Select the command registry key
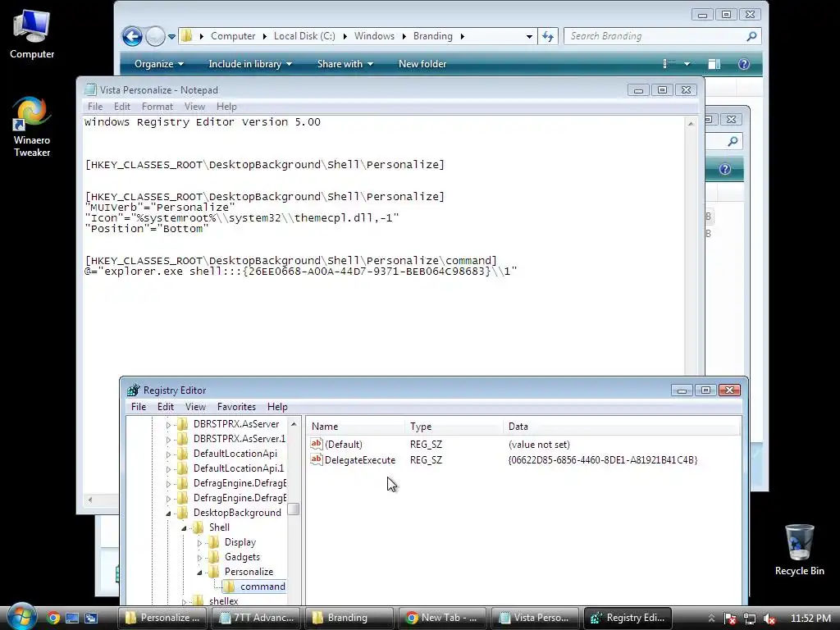This screenshot has width=840, height=630. pos(262,587)
